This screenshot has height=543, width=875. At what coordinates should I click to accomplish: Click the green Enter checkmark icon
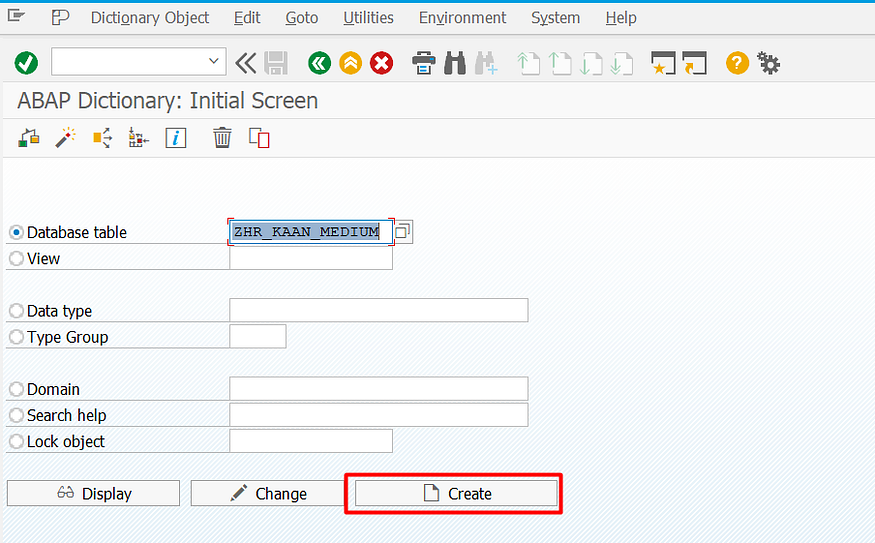(26, 63)
